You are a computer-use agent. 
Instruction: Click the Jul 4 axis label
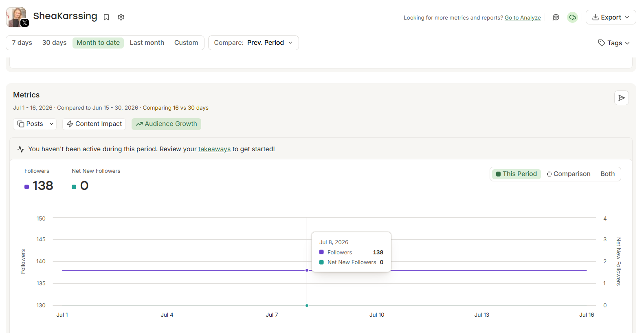click(x=167, y=315)
